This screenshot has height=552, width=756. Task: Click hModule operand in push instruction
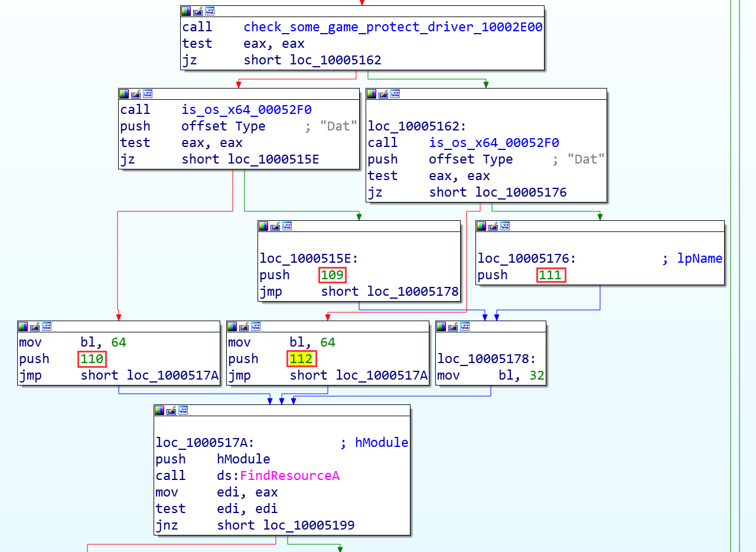243,459
